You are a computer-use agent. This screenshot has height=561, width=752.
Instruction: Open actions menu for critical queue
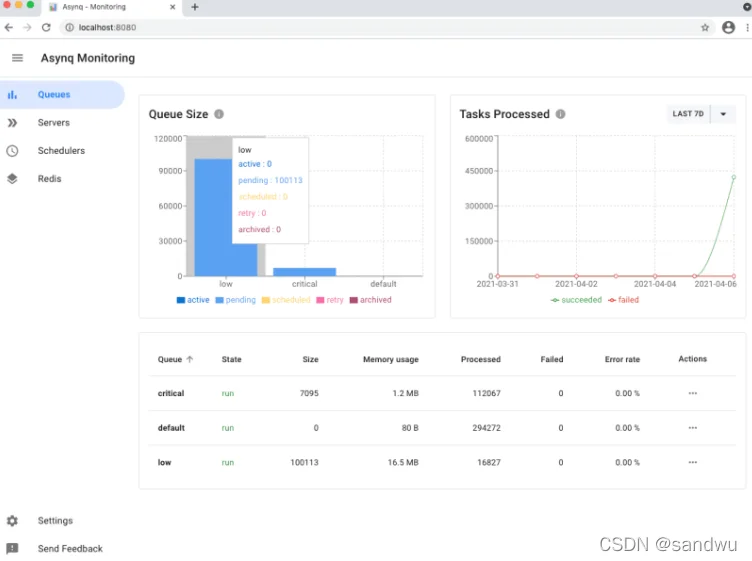693,393
